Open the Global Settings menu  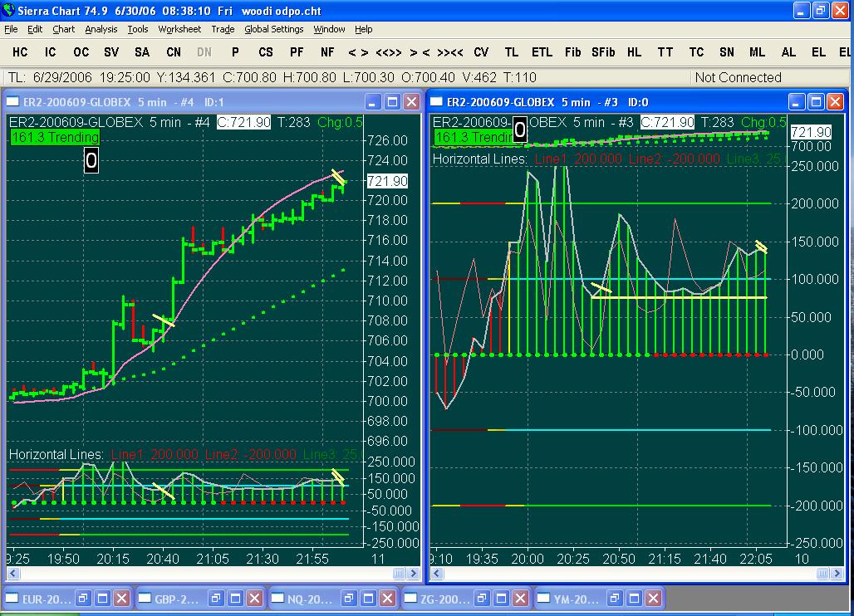pos(273,29)
